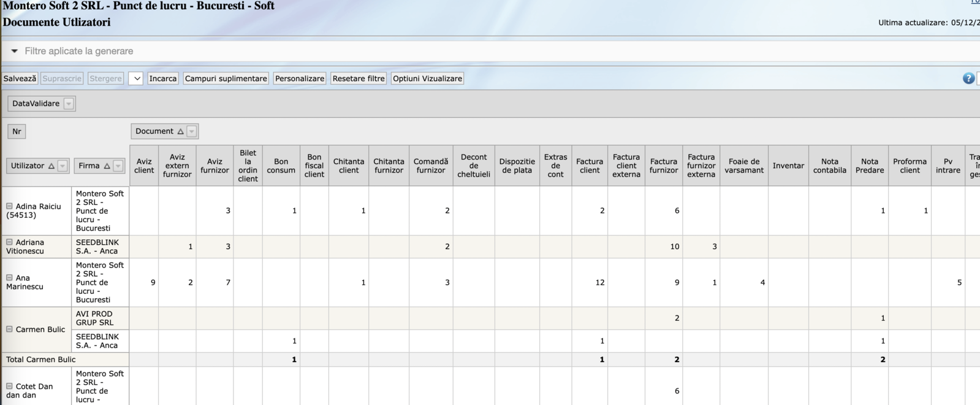Click the Campuri suplimentare button
This screenshot has width=980, height=405.
[x=226, y=79]
